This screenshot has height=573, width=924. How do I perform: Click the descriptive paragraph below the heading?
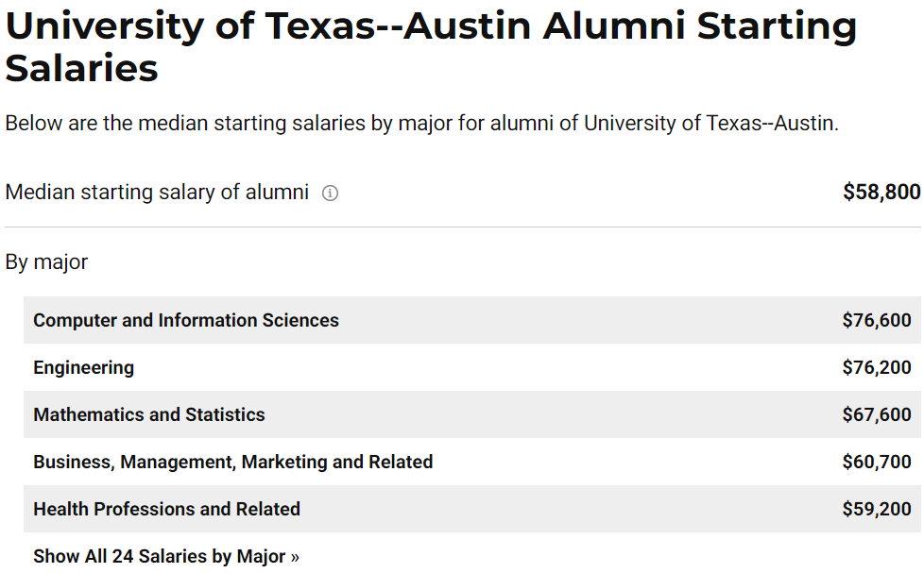(x=421, y=124)
